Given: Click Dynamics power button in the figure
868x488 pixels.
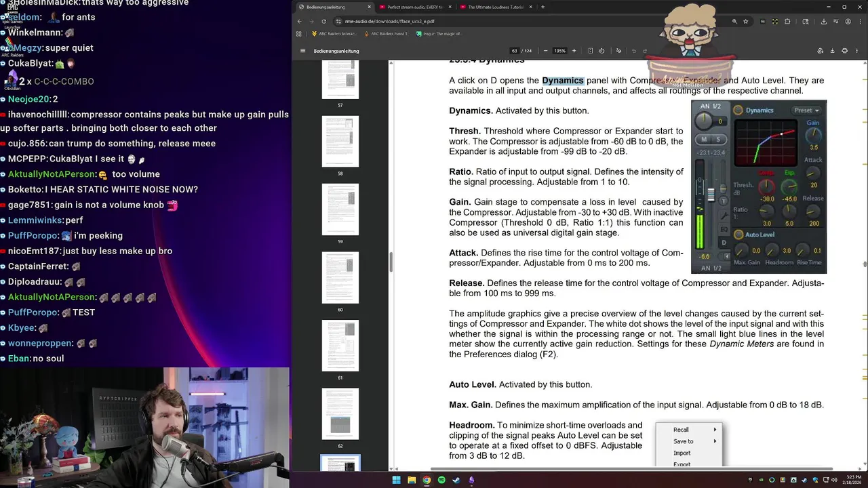Looking at the screenshot, I should click(x=738, y=110).
